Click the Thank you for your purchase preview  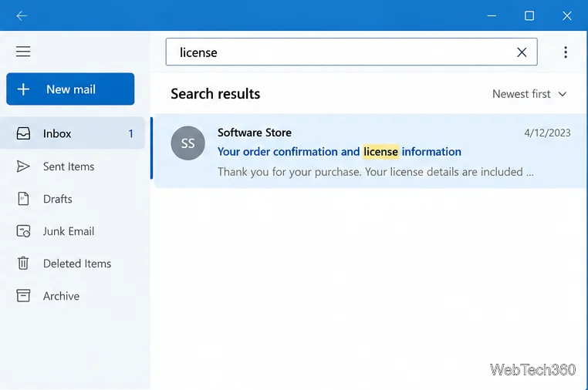[375, 172]
